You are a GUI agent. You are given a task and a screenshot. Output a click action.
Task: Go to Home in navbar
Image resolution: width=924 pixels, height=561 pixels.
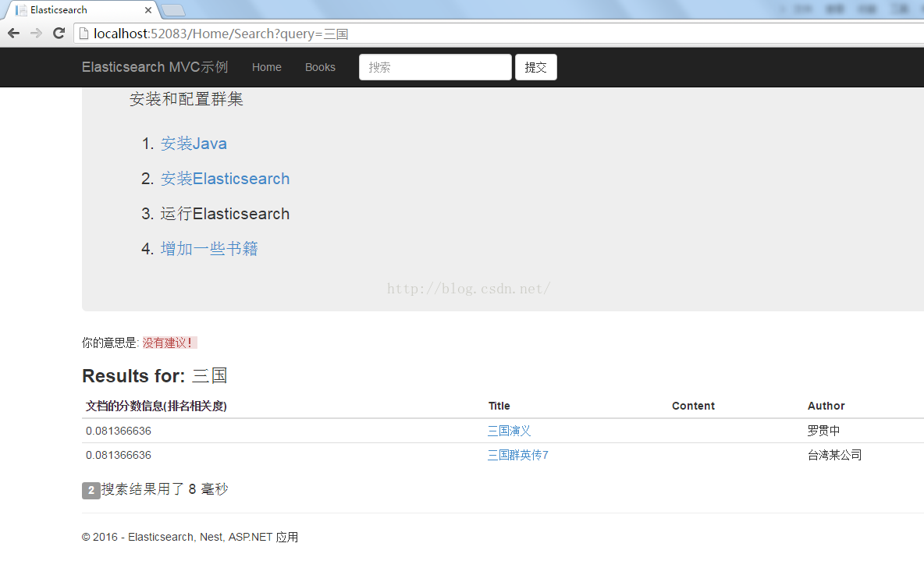(x=266, y=67)
